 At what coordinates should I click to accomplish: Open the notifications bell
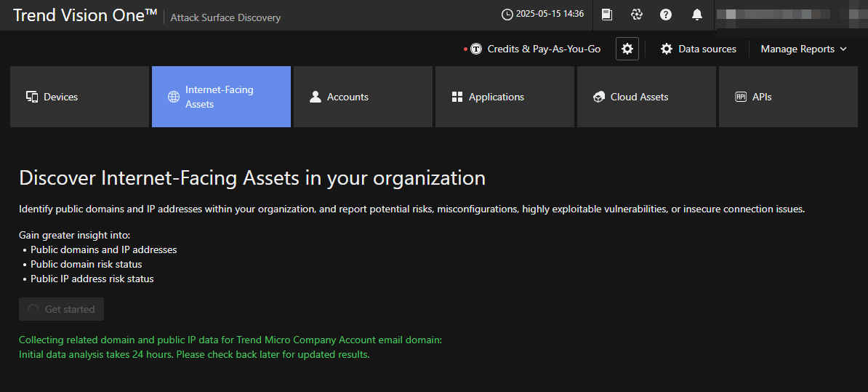(696, 15)
